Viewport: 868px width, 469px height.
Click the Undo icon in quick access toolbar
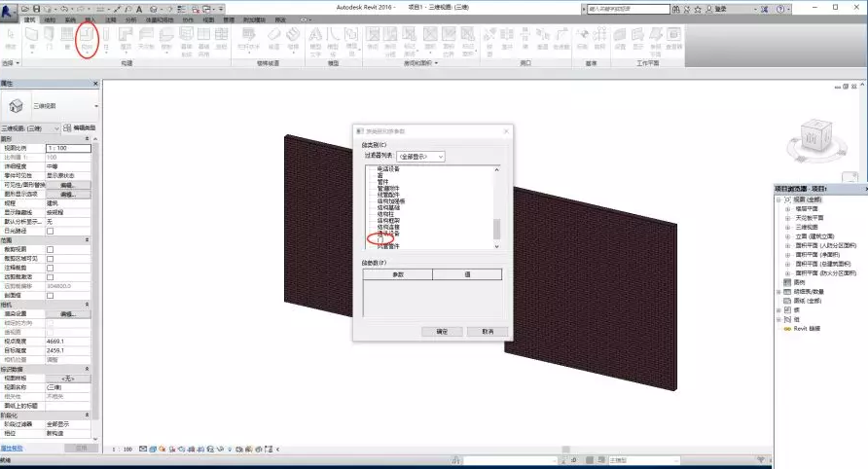coord(65,9)
